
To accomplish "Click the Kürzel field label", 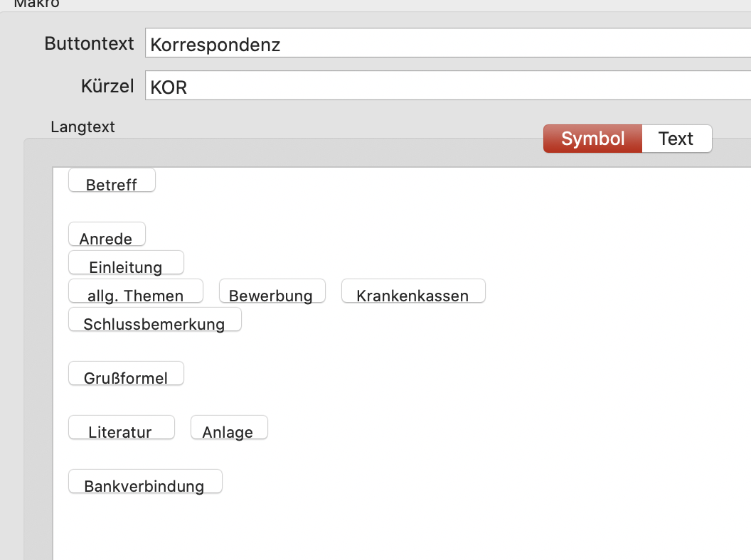I will point(107,86).
